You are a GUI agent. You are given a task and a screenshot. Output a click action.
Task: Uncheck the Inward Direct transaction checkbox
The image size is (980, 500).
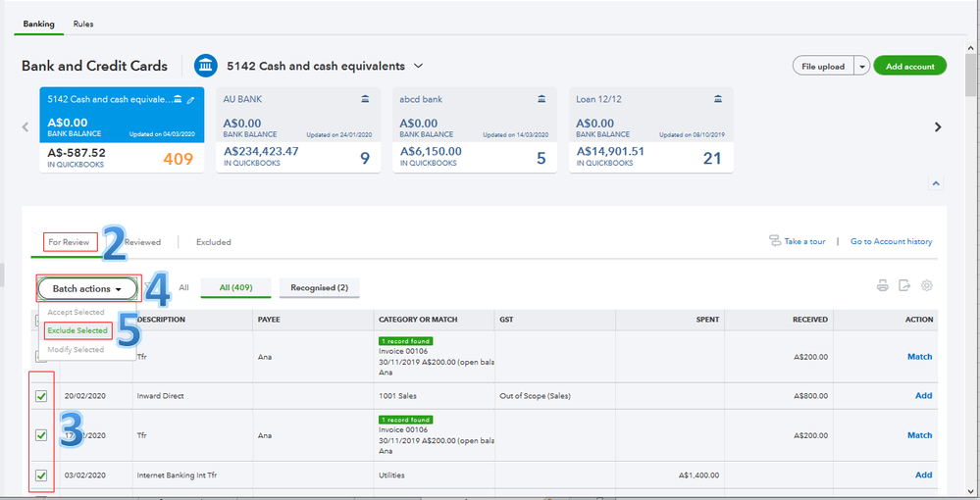40,396
